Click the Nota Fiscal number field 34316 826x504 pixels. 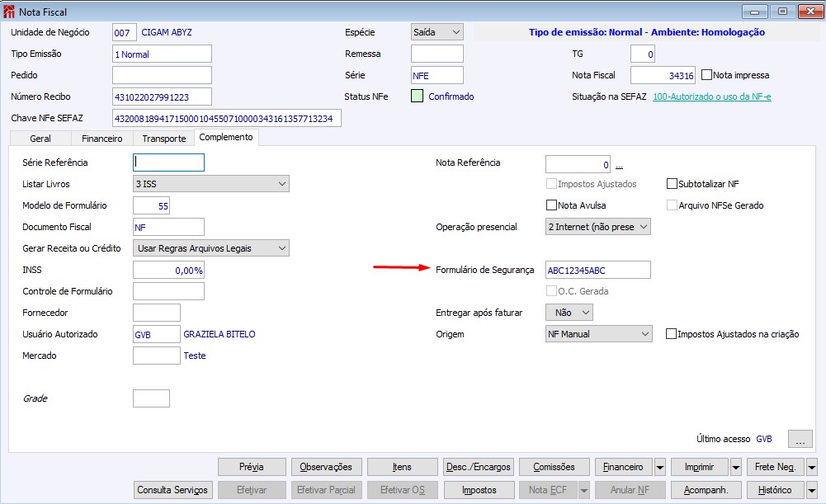tap(663, 75)
